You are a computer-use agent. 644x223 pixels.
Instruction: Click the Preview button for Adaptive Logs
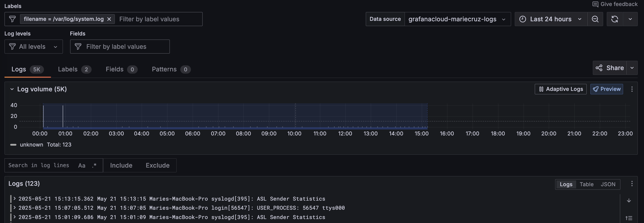(x=607, y=89)
